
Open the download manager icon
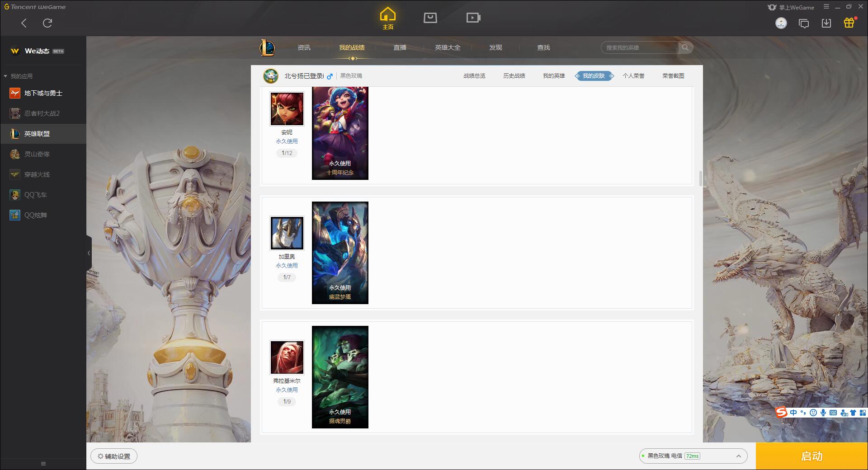826,23
